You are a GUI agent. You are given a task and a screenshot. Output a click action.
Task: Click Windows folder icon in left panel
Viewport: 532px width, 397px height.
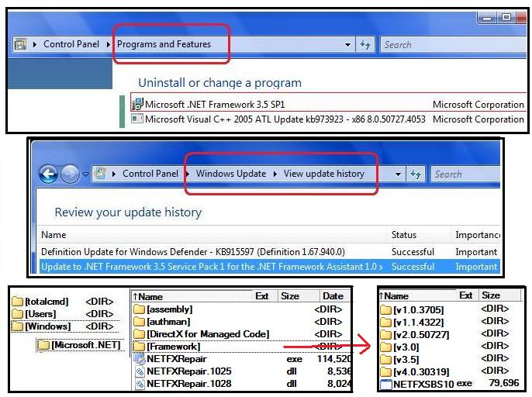[x=17, y=326]
